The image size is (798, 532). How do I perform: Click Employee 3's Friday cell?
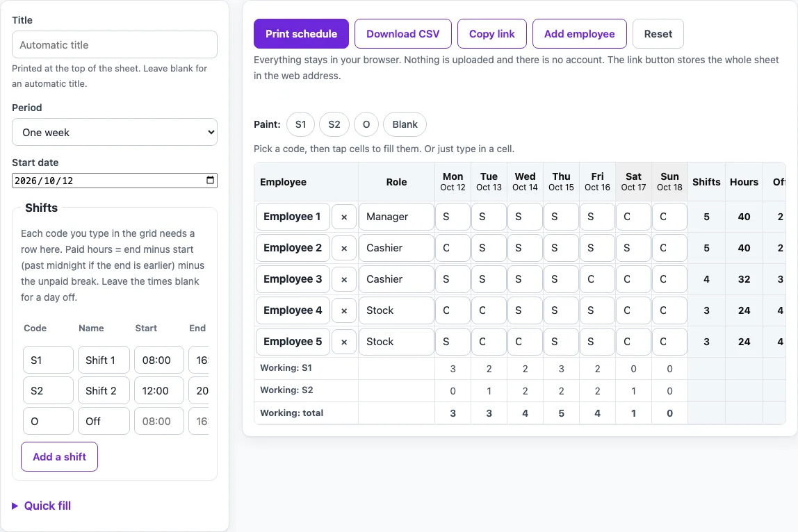coord(598,279)
